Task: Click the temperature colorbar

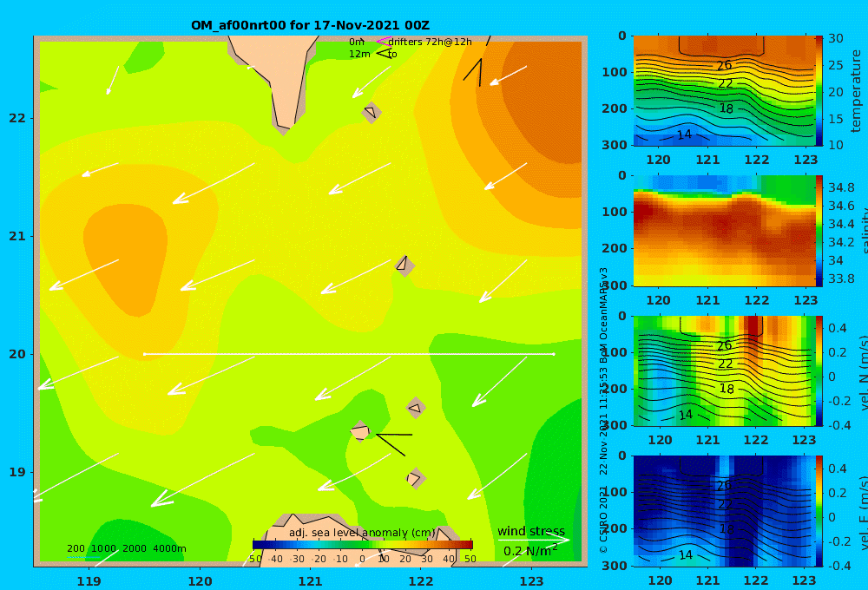Action: pyautogui.click(x=819, y=91)
